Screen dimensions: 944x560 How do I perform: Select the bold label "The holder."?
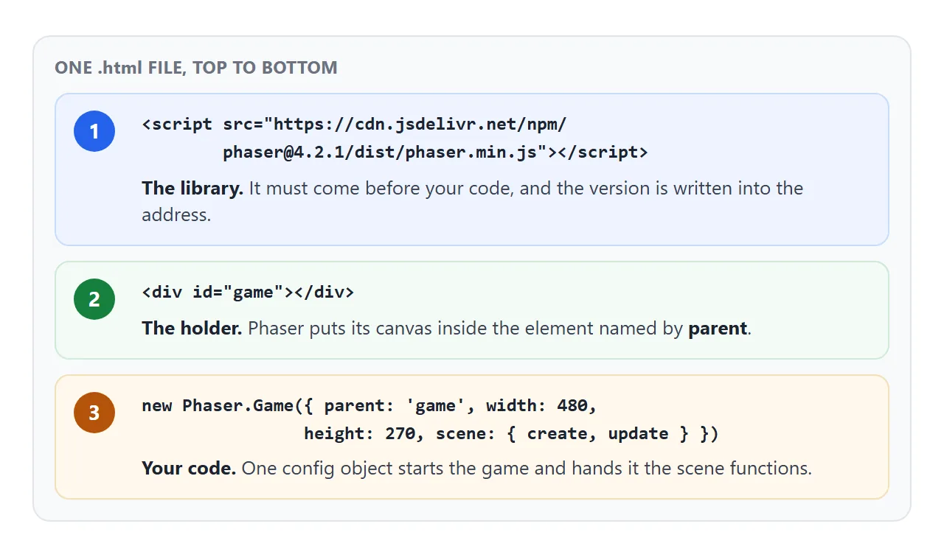pos(192,328)
